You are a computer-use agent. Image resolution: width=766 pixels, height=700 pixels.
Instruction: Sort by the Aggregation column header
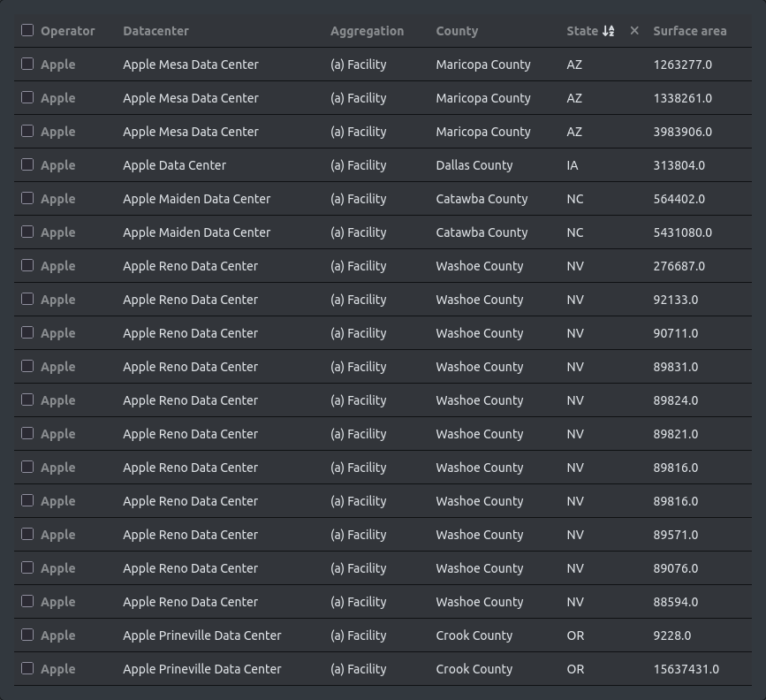click(x=367, y=31)
